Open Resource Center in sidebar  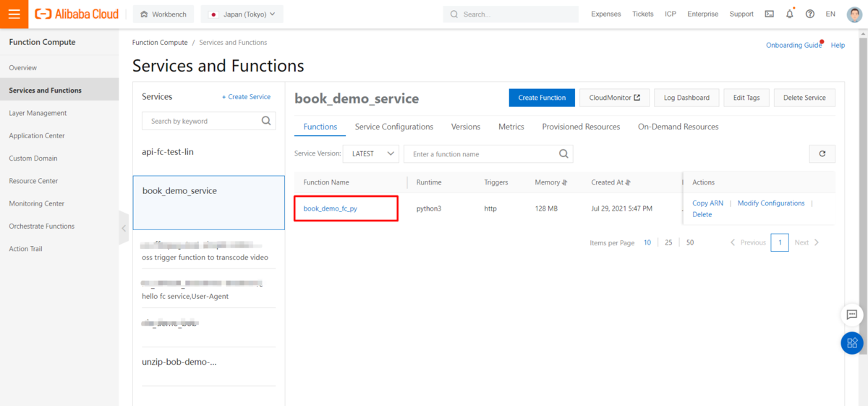pyautogui.click(x=59, y=181)
